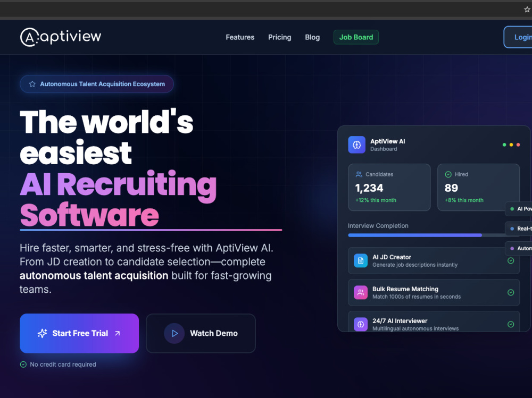The height and width of the screenshot is (398, 532).
Task: Click the AptiView AI brain icon
Action: (356, 145)
